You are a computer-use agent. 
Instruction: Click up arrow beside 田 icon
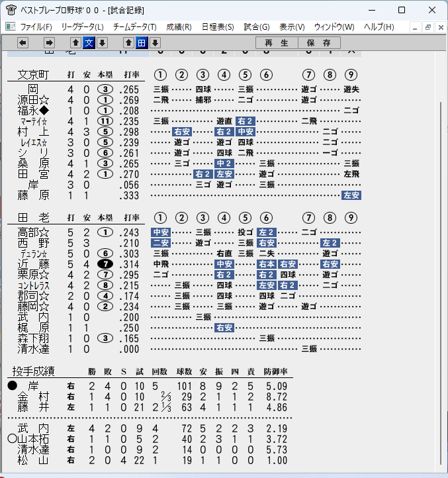point(128,42)
